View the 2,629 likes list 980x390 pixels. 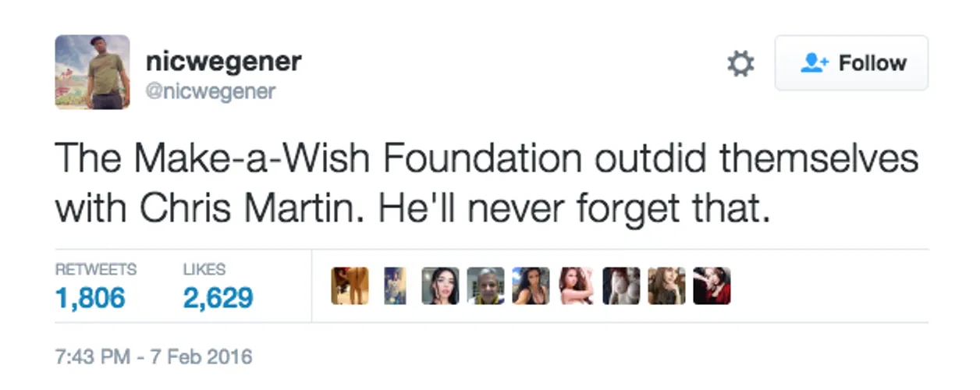[x=218, y=297]
